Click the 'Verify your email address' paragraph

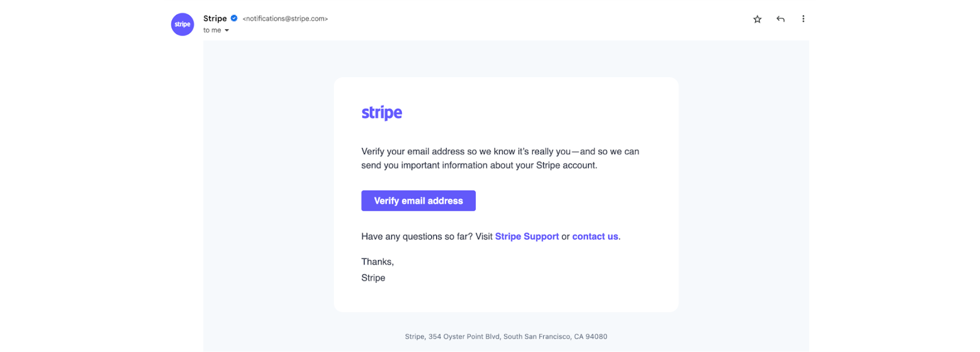coord(500,158)
